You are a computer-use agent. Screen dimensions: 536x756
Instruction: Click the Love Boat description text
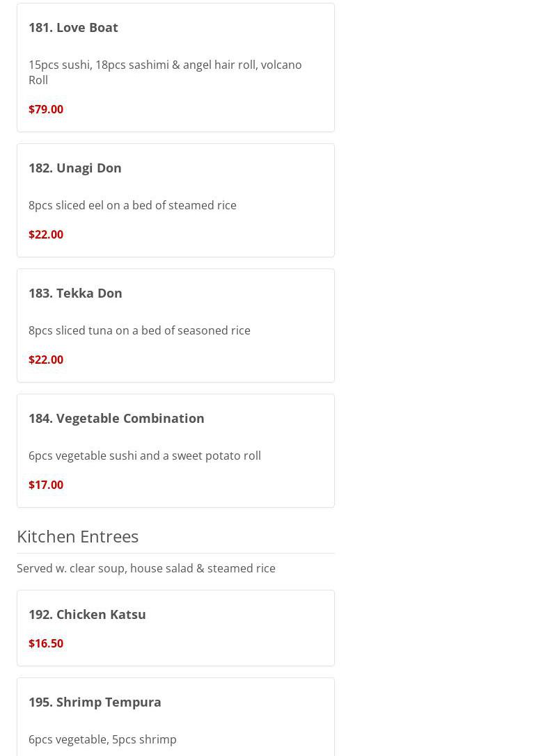(164, 65)
